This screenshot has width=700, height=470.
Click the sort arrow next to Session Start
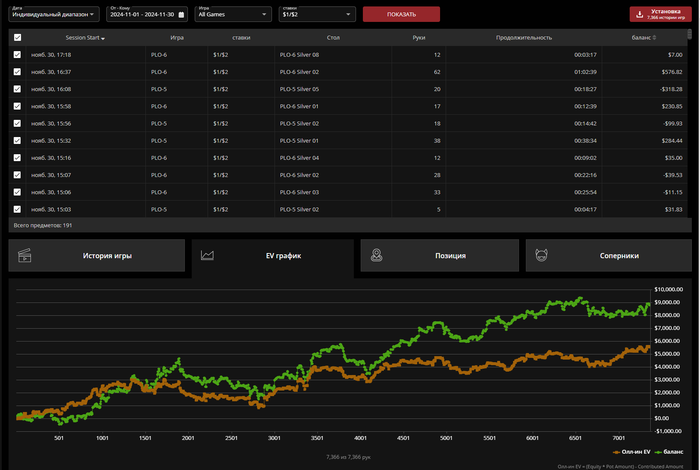click(x=103, y=38)
